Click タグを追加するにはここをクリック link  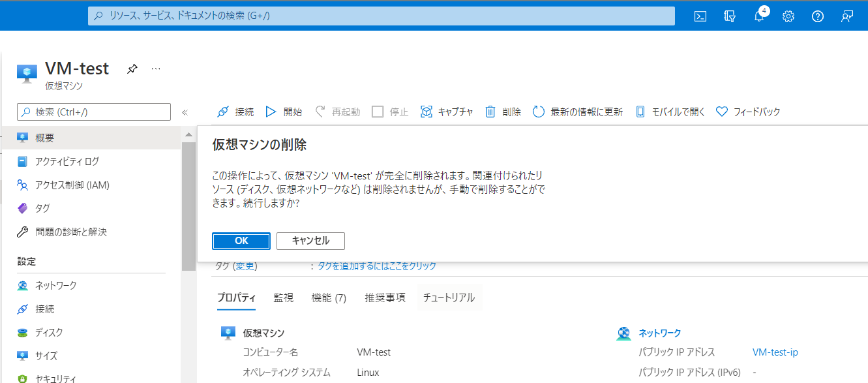click(x=378, y=266)
